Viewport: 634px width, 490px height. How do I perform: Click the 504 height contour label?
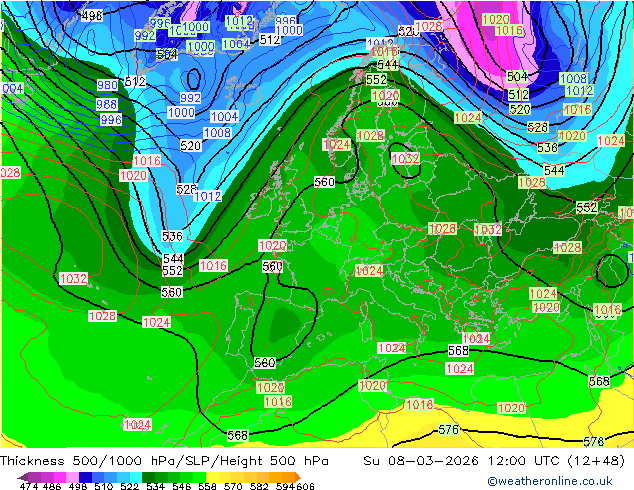click(517, 76)
